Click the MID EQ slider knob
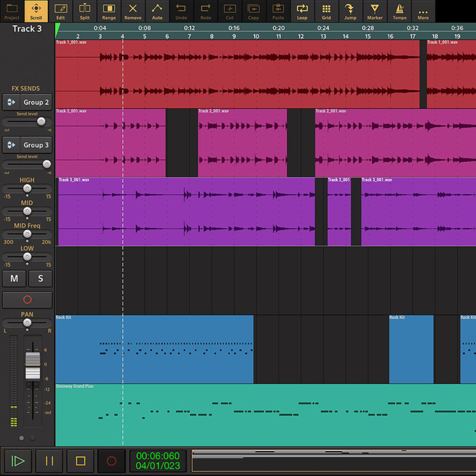This screenshot has width=476, height=476. point(27,211)
